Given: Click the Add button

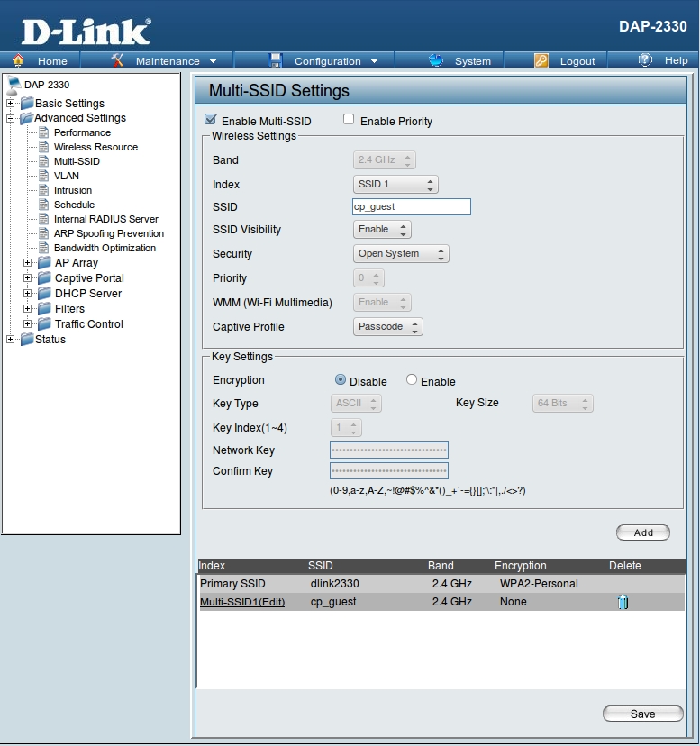Looking at the screenshot, I should 642,532.
